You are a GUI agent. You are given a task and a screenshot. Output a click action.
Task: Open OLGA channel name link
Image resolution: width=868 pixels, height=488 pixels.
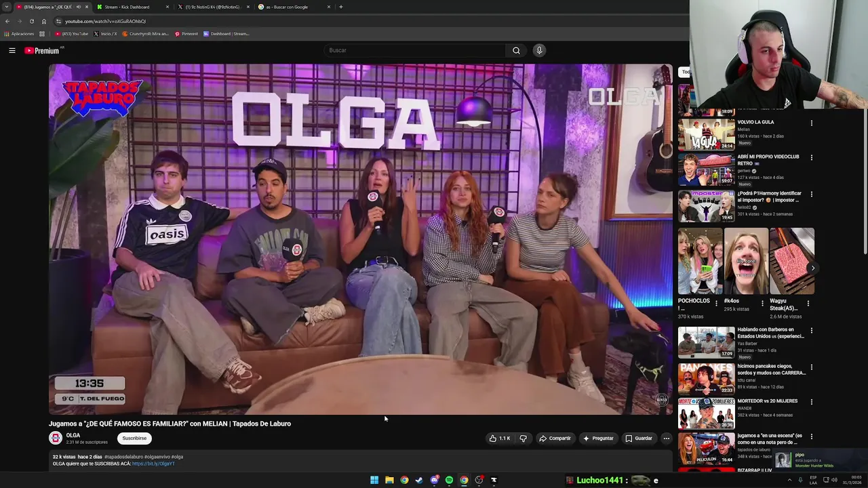coord(73,435)
